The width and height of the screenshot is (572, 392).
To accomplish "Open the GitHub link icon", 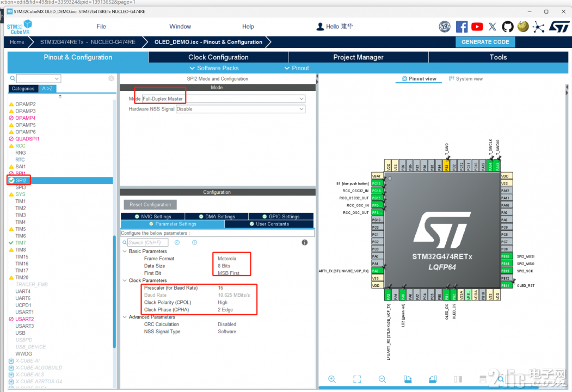I will pos(507,27).
